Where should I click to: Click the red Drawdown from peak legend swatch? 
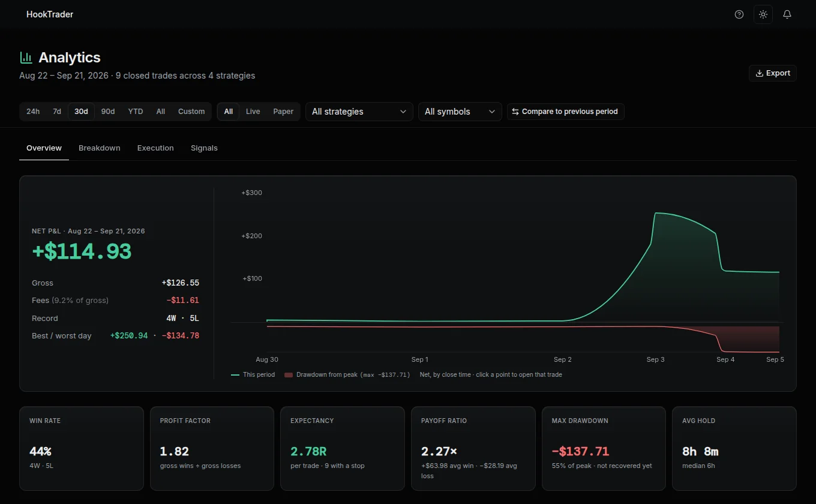(x=289, y=375)
